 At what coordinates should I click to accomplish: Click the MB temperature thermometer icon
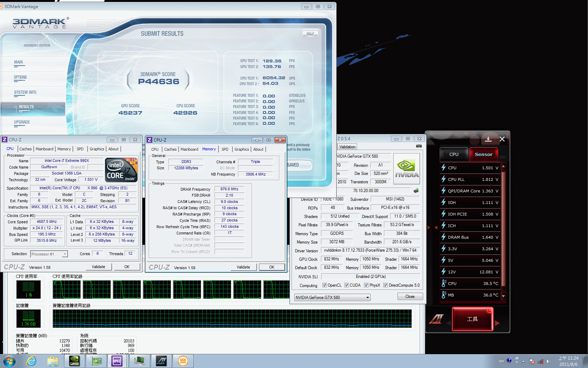[443, 295]
